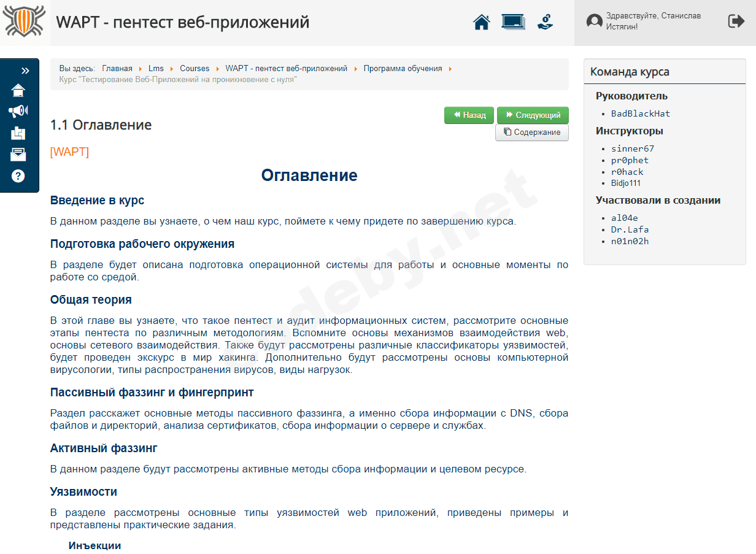Click the Участвовали в создании subheading

(658, 201)
